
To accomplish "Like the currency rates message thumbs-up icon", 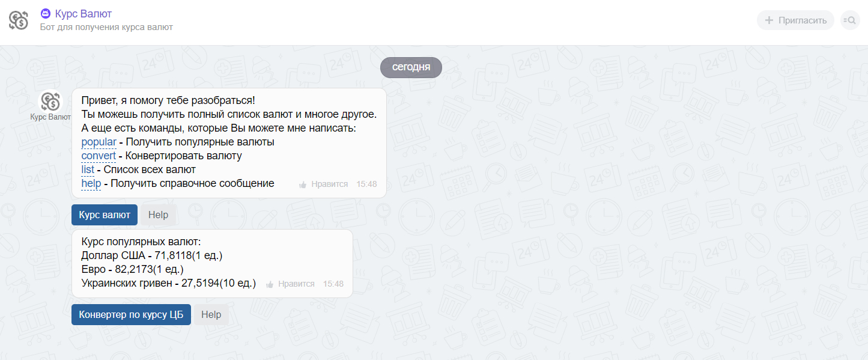I will [x=270, y=284].
